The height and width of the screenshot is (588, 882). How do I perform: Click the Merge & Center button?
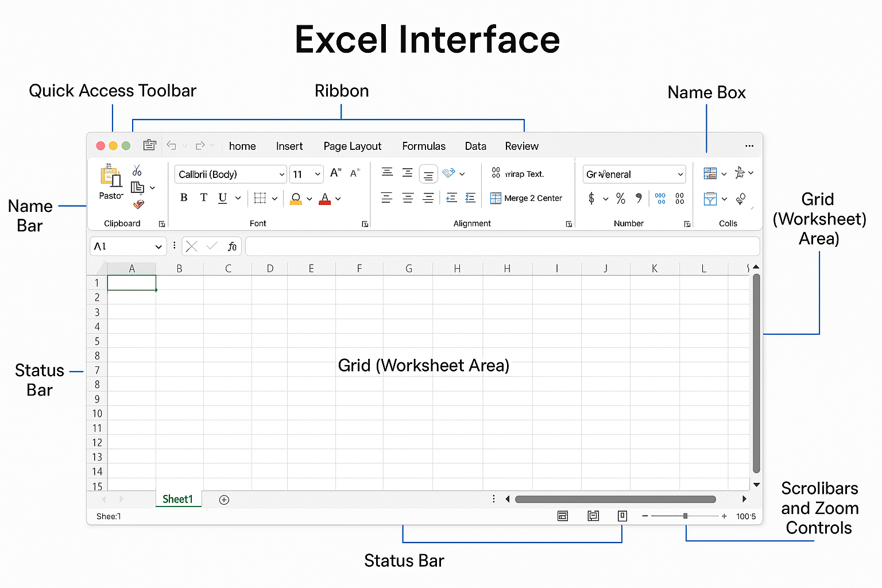[x=526, y=198]
